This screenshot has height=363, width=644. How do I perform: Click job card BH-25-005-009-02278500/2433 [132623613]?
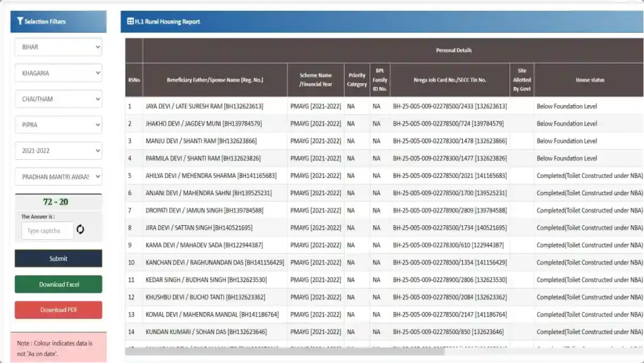point(450,106)
